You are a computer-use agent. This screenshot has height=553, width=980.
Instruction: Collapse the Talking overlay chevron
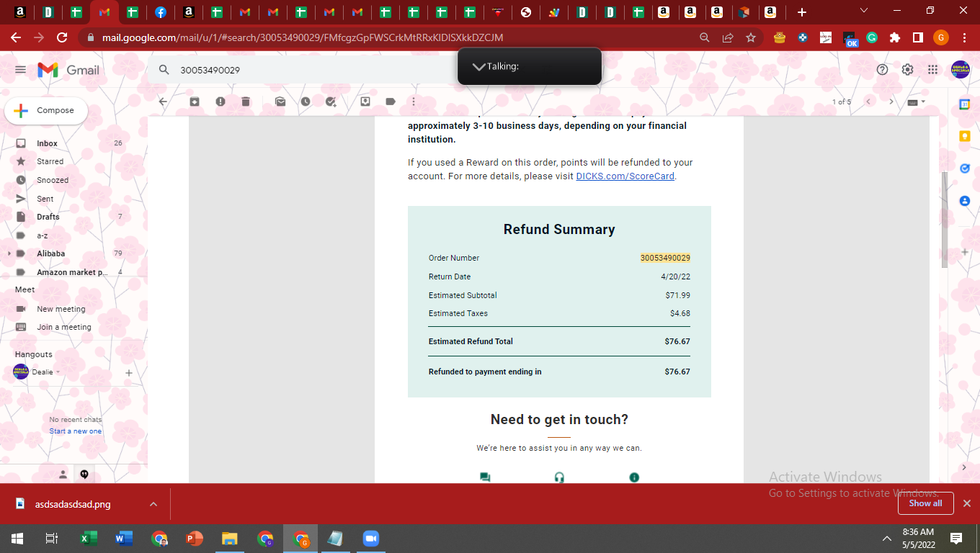[478, 66]
